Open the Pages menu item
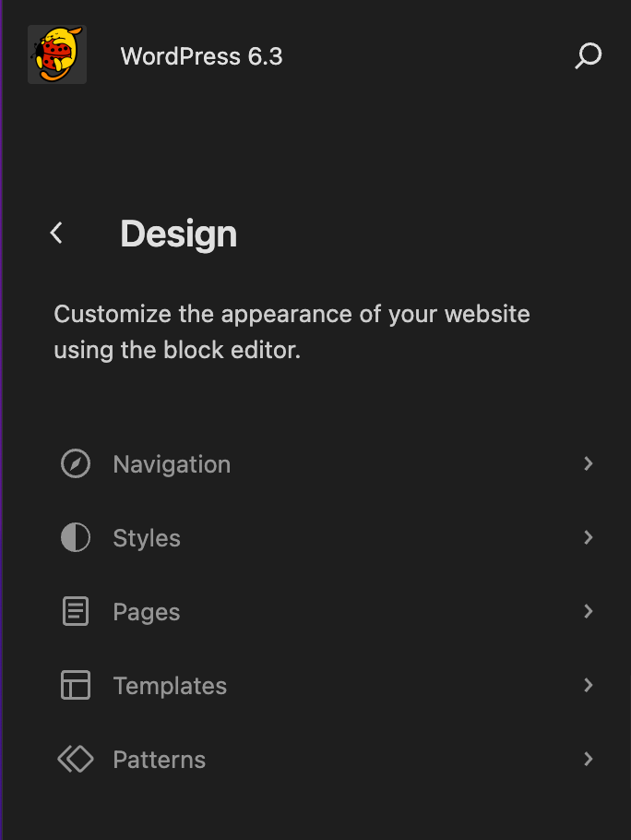Screen dimensions: 631x840 [x=146, y=611]
